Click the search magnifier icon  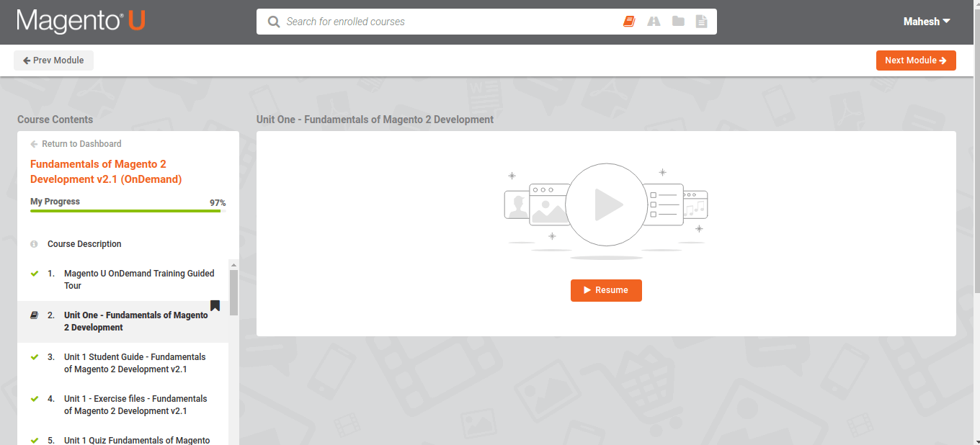pyautogui.click(x=274, y=21)
